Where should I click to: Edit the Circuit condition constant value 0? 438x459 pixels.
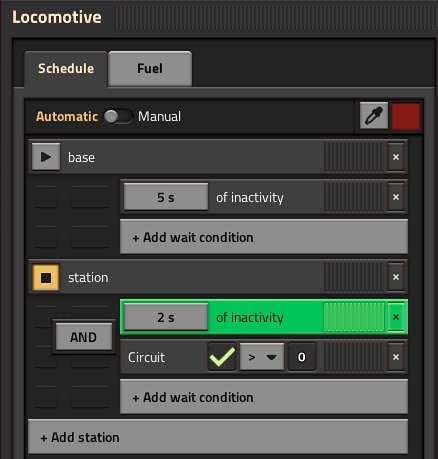pyautogui.click(x=302, y=357)
